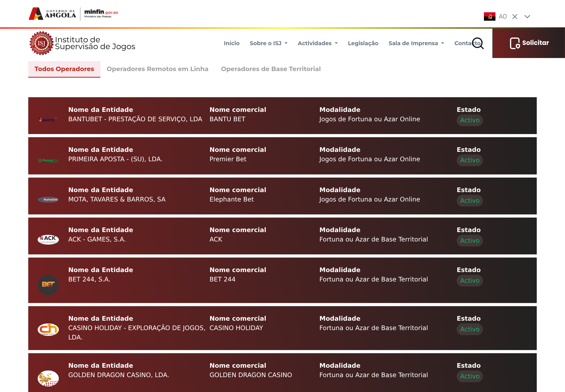Click ACK row modality Fortuna de Base Territorial
The image size is (565, 392).
click(374, 239)
